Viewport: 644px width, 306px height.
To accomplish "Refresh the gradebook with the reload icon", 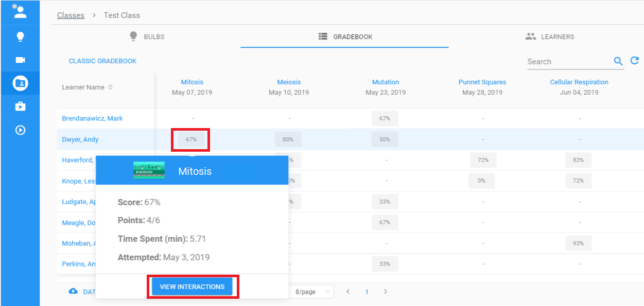I will [635, 60].
